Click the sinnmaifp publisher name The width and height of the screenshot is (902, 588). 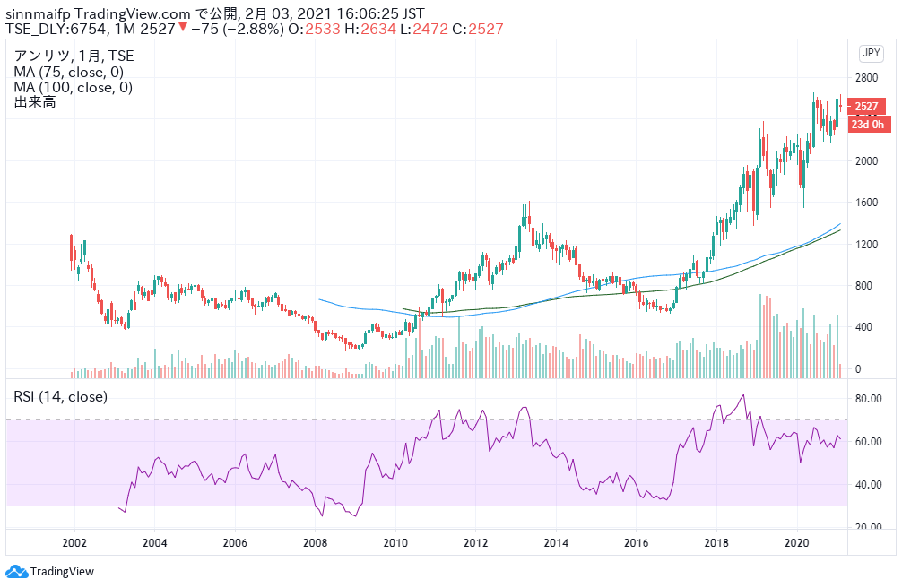(x=38, y=13)
